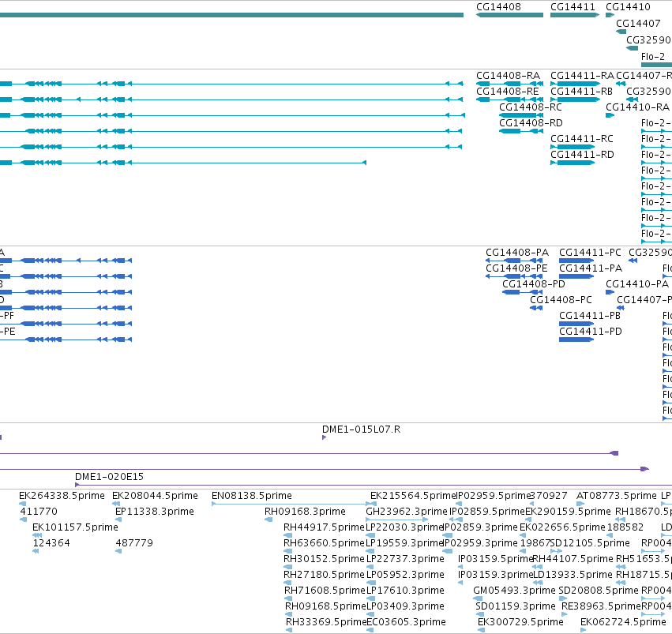672x634 pixels.
Task: Select EST label RH27180.5prime
Action: [324, 575]
